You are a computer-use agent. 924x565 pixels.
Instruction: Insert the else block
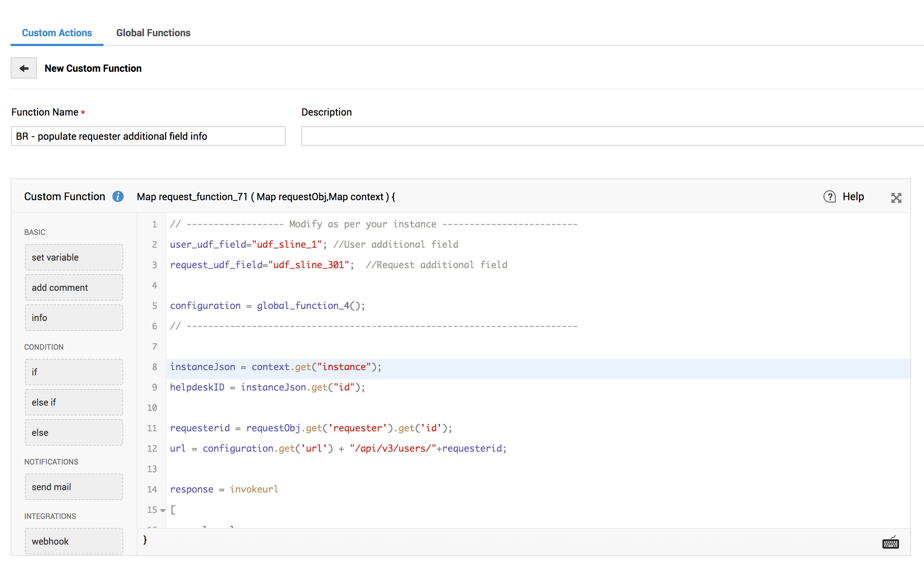[74, 432]
